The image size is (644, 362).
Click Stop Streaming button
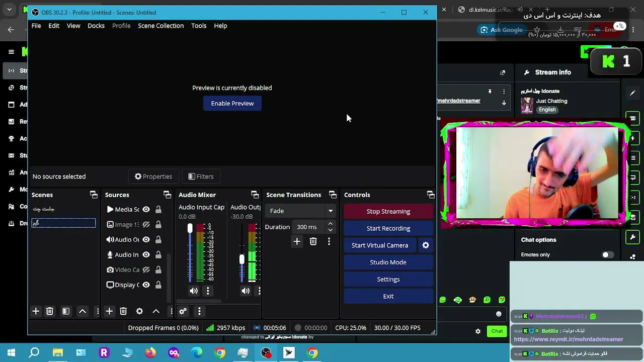coord(388,212)
